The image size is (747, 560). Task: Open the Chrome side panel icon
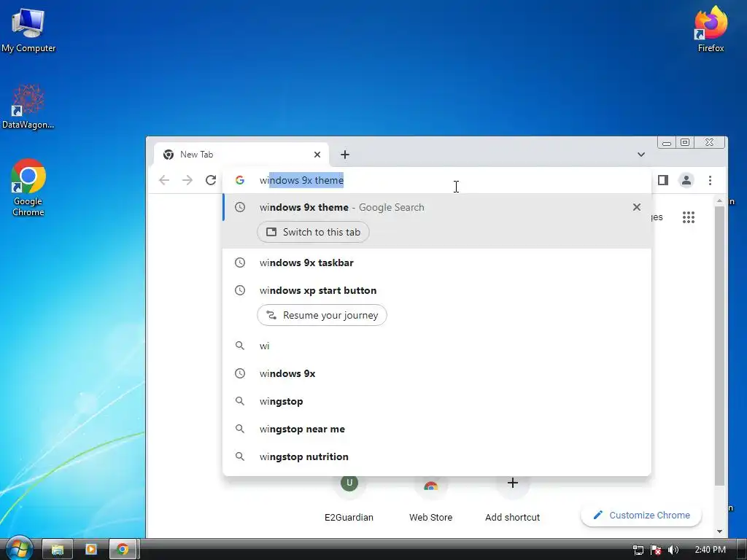pos(662,180)
